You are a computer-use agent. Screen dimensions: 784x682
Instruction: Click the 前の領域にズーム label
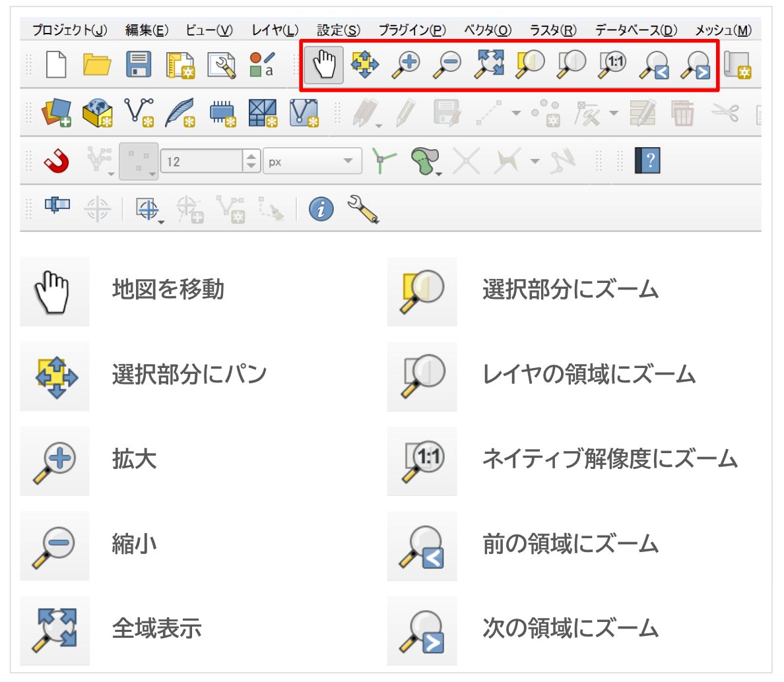(x=570, y=543)
